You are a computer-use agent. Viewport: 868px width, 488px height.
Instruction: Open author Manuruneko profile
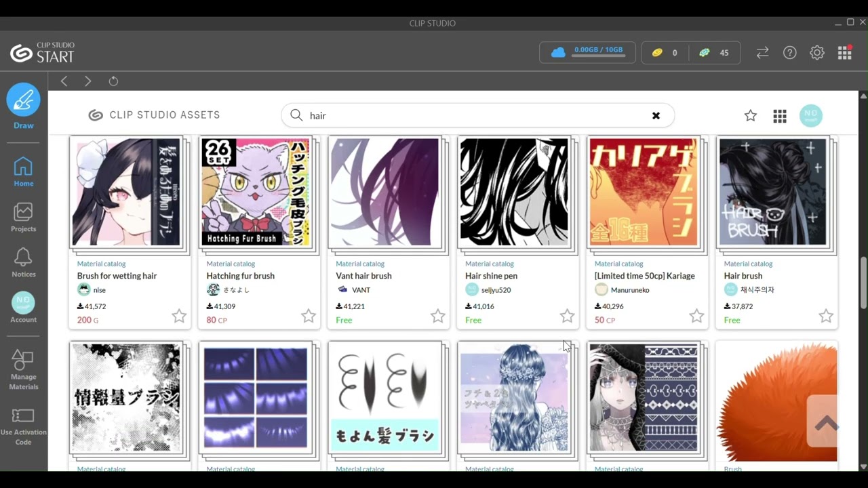[622, 290]
